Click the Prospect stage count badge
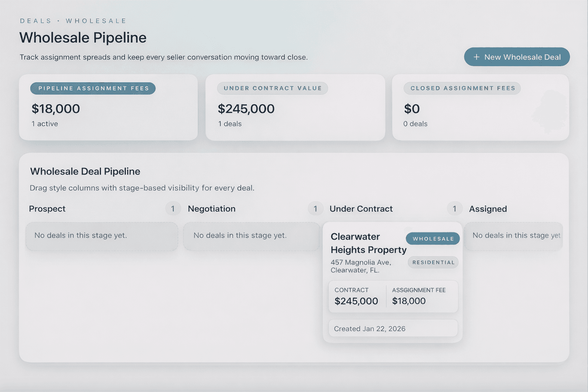 (x=173, y=209)
